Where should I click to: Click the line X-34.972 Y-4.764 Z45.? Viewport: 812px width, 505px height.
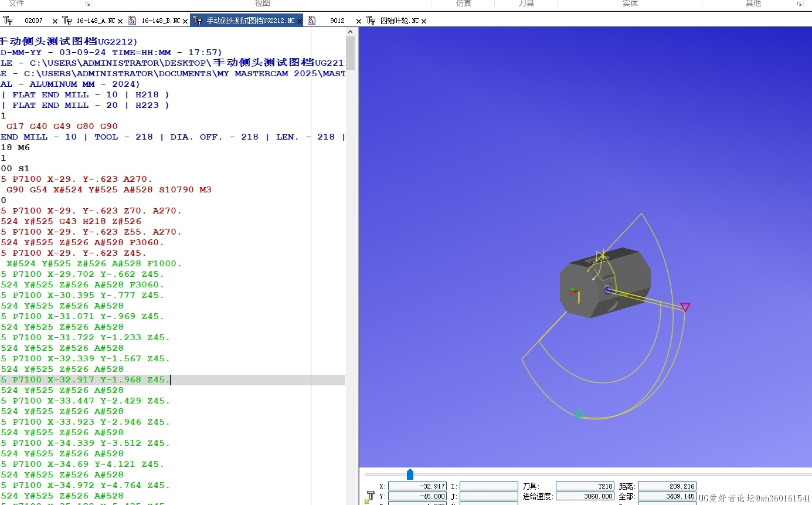click(85, 486)
